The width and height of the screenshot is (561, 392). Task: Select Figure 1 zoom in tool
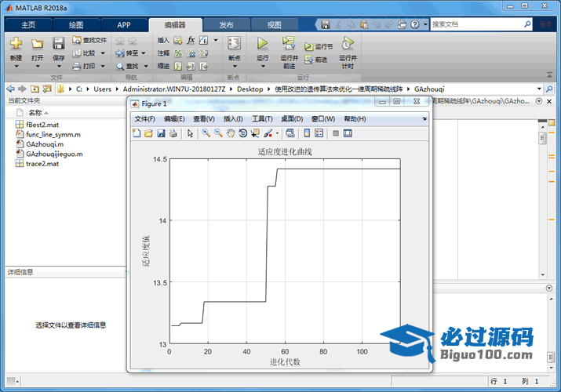click(206, 133)
